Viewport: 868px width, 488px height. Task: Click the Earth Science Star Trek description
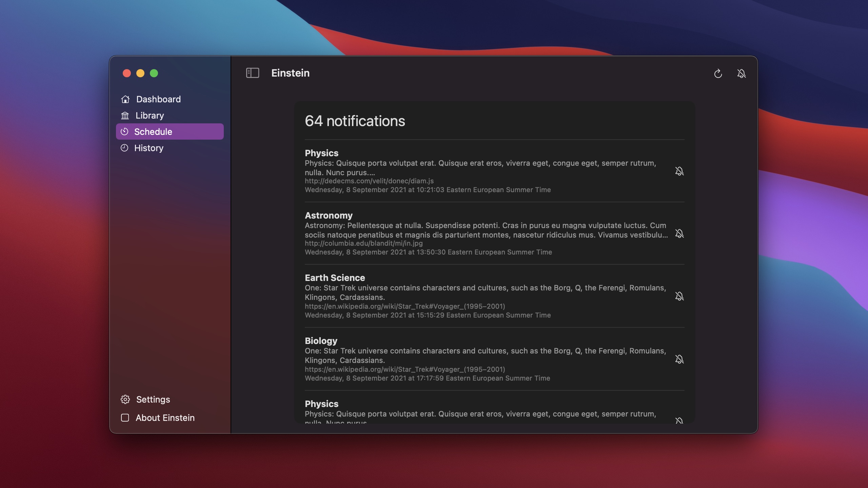pyautogui.click(x=485, y=292)
